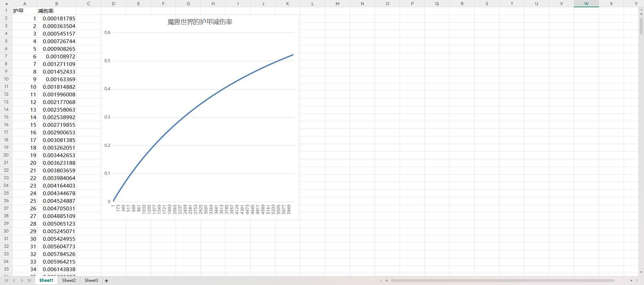
Task: Click the vertical scrollbar thumb
Action: pos(641,26)
